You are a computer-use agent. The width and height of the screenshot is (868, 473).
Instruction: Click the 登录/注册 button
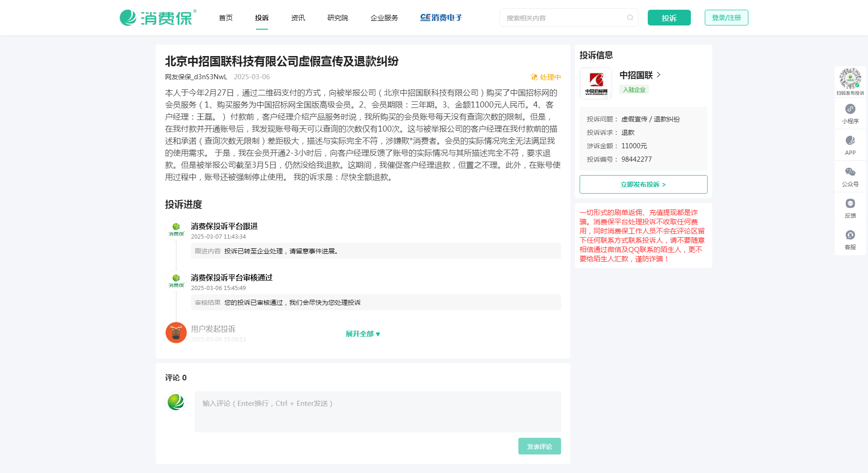pyautogui.click(x=726, y=18)
